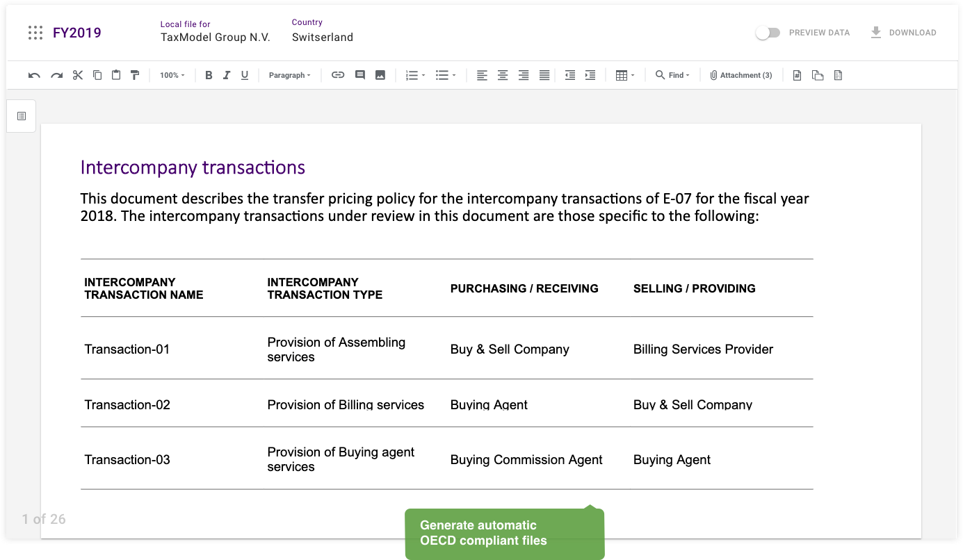Screen dimensions: 963x560
Task: Activate the format painter tool
Action: point(135,75)
